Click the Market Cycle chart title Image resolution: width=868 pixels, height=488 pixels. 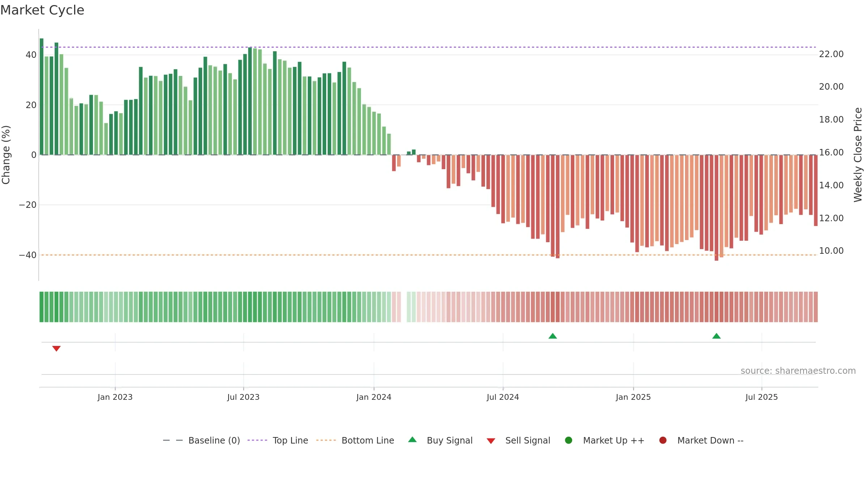[x=42, y=10]
